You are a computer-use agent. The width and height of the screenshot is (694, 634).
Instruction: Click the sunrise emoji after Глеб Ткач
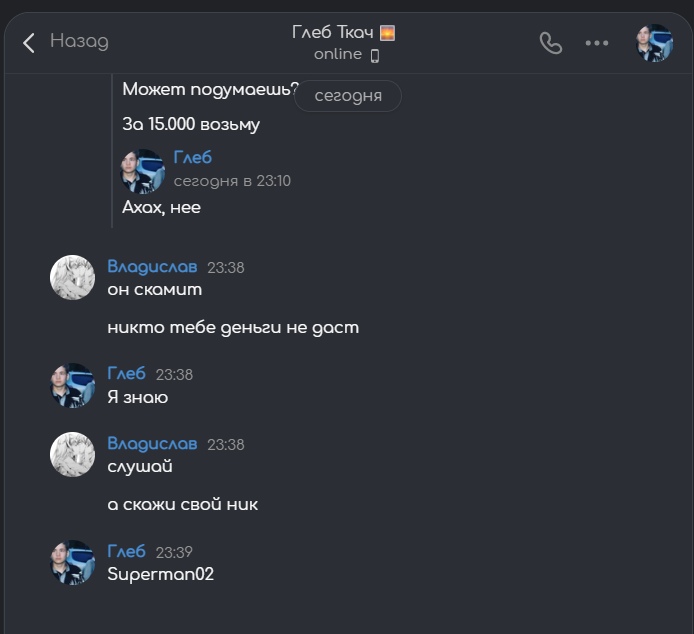click(x=388, y=32)
